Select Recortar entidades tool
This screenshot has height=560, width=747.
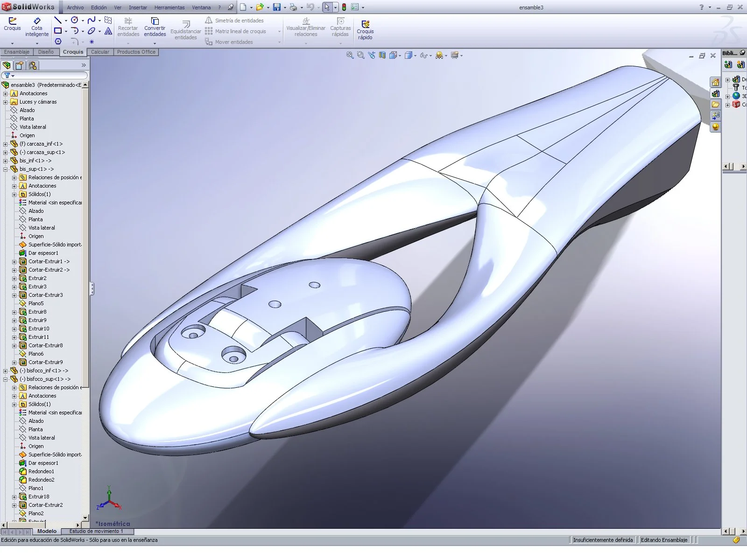coord(128,28)
